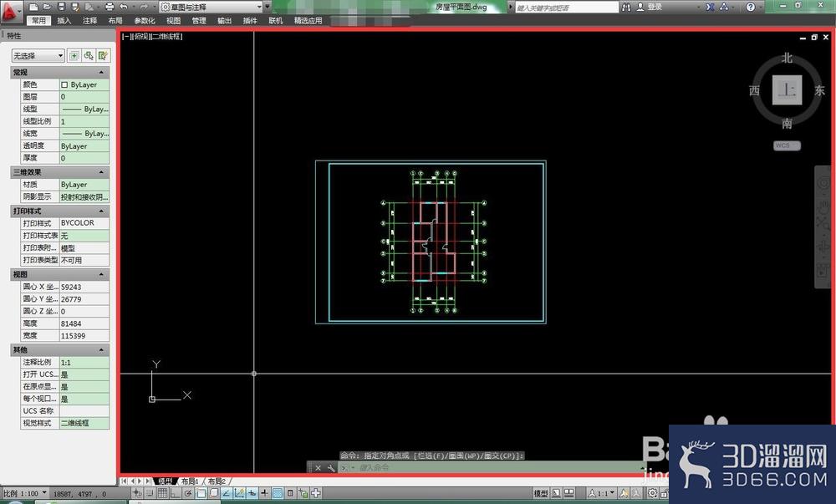
Task: Collapse the 视图 properties section
Action: (x=101, y=274)
